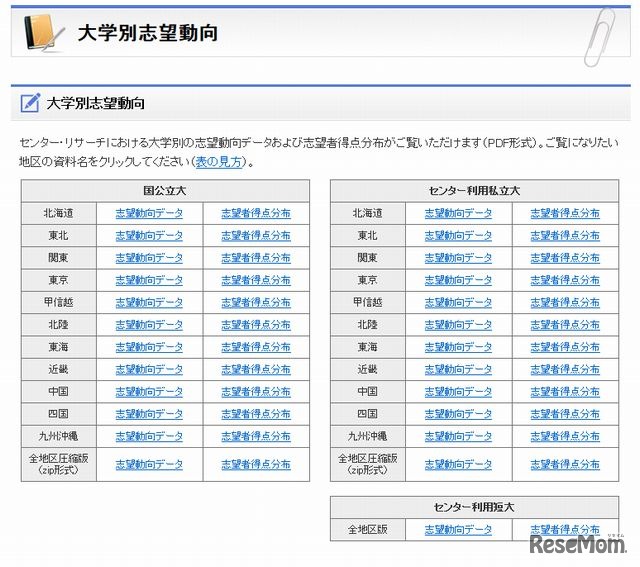Open 国公立大 北海道 志望動向データ
This screenshot has height=567, width=640.
(x=149, y=213)
